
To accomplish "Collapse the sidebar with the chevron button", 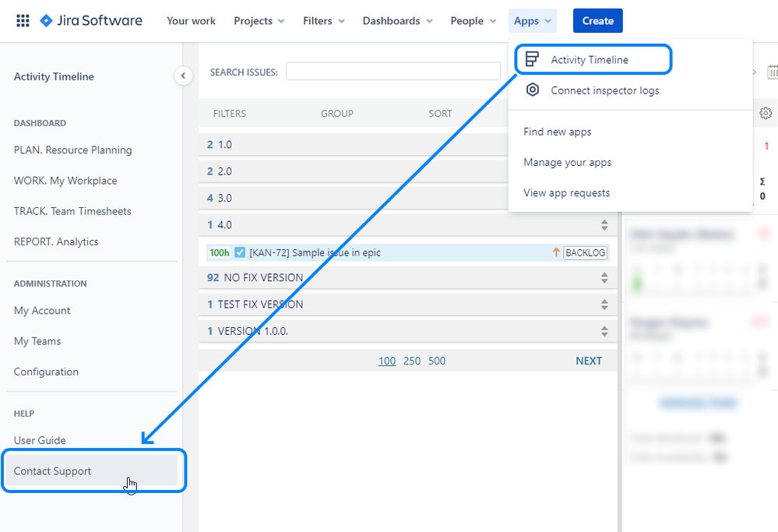I will 183,76.
